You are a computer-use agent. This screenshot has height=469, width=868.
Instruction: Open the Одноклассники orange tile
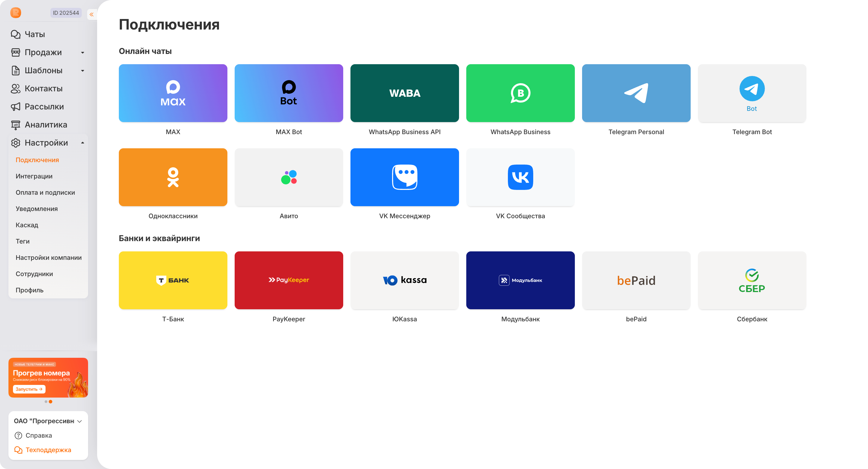pos(173,177)
